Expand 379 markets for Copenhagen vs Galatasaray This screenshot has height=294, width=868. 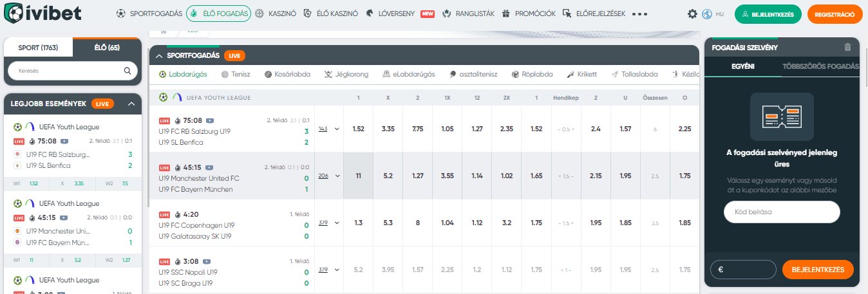(x=328, y=223)
